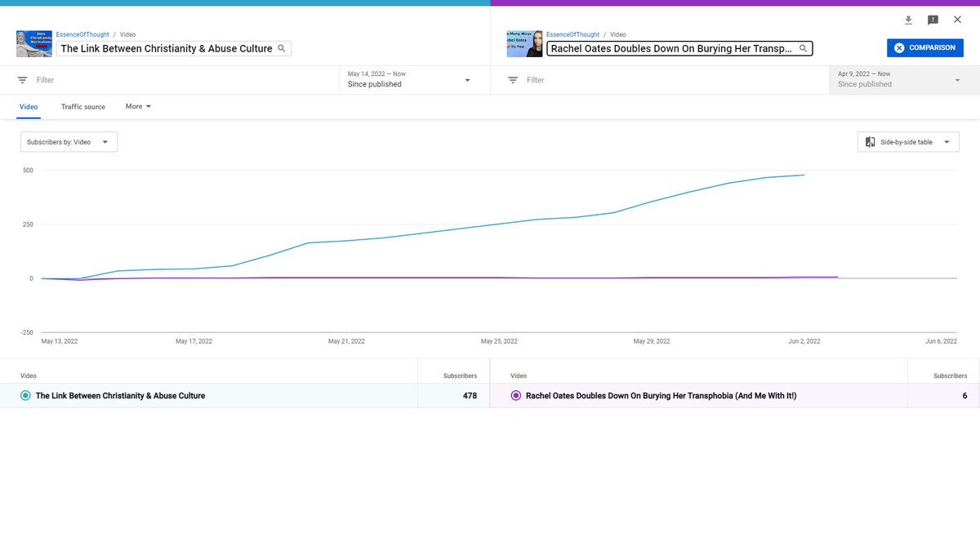This screenshot has height=551, width=980.
Task: Click Rachel Oates Doubles Down video field
Action: pyautogui.click(x=679, y=48)
